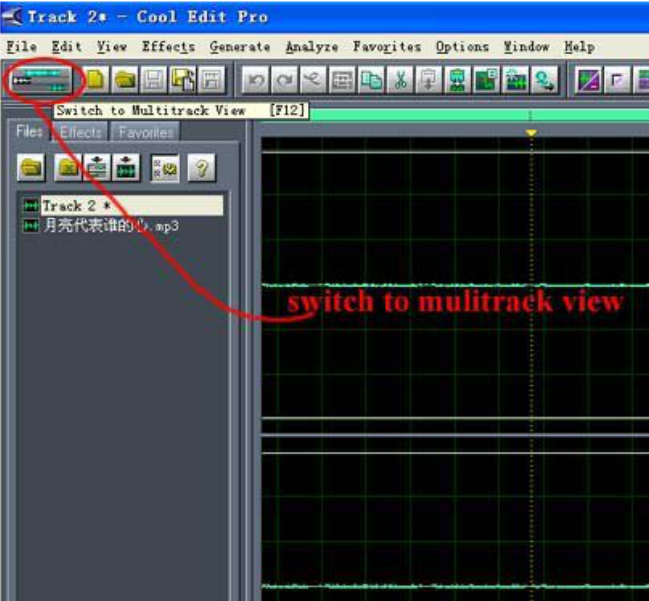This screenshot has width=649, height=601.
Task: Click the Paste to New toolbar icon
Action: 458,79
